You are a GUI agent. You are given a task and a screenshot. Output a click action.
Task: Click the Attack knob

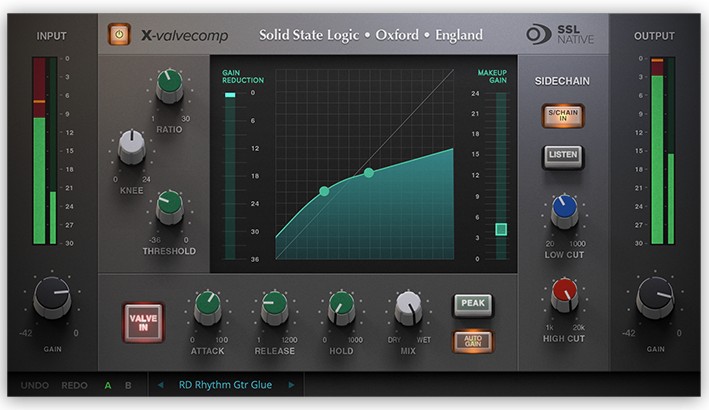coord(208,308)
